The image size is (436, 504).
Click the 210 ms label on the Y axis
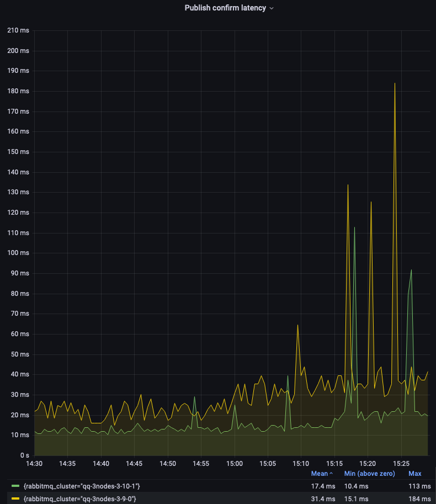coord(18,30)
